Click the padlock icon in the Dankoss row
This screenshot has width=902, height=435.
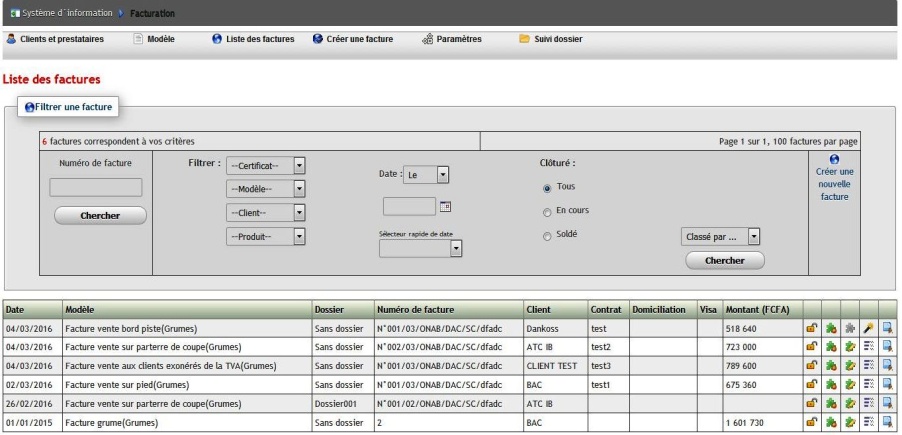812,329
